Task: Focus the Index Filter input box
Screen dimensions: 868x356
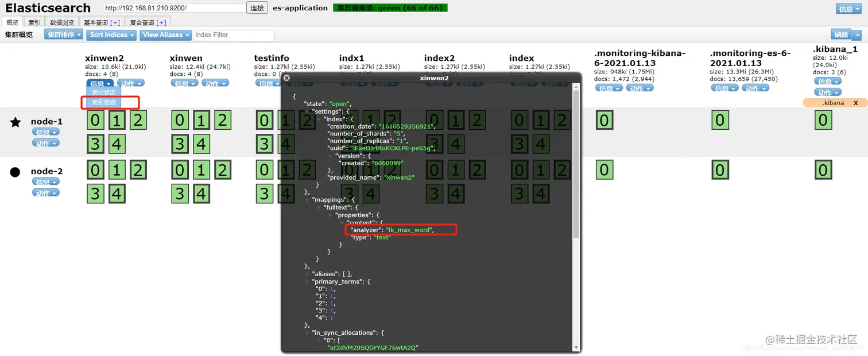Action: 234,35
